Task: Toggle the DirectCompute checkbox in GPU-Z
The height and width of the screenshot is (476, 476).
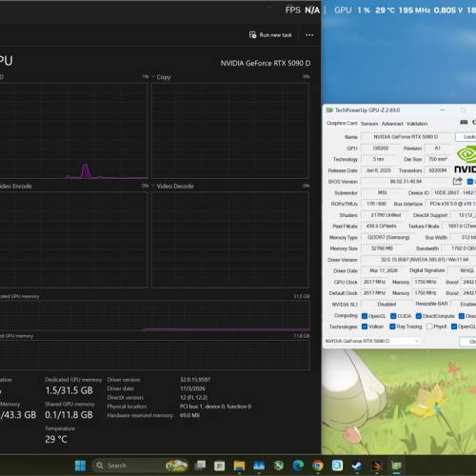Action: pos(419,316)
